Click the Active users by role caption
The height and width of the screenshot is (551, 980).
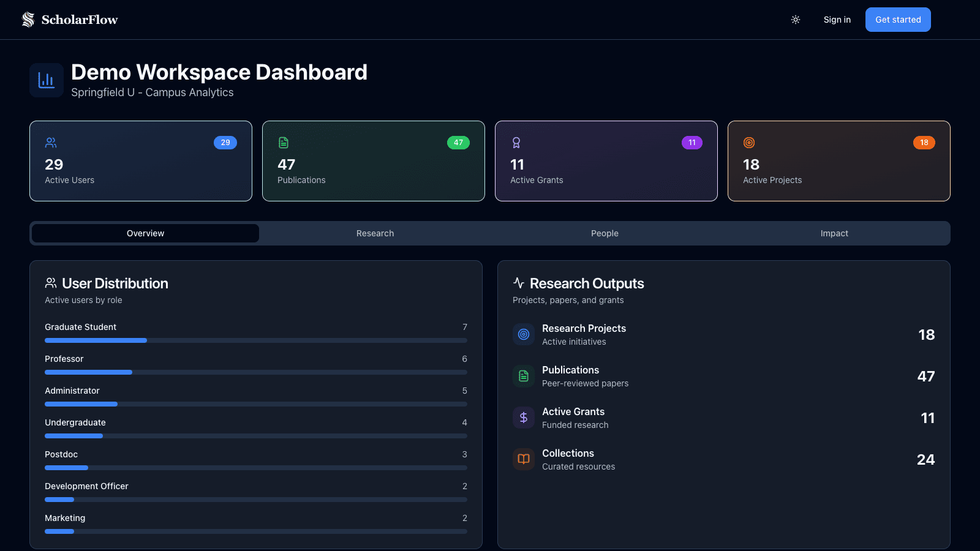coord(83,300)
